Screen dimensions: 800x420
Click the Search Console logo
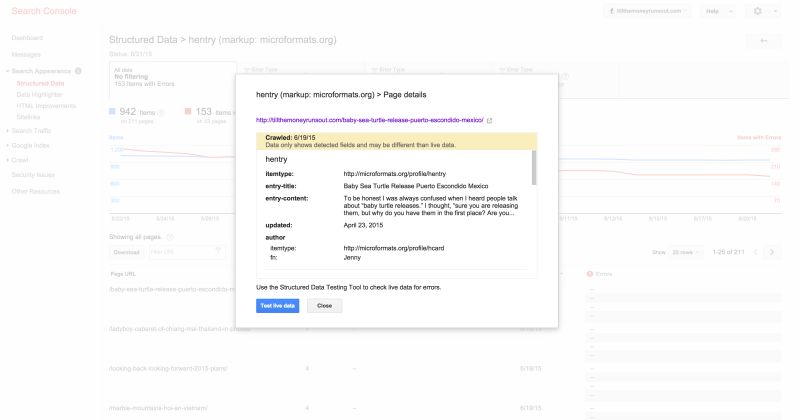pos(44,11)
